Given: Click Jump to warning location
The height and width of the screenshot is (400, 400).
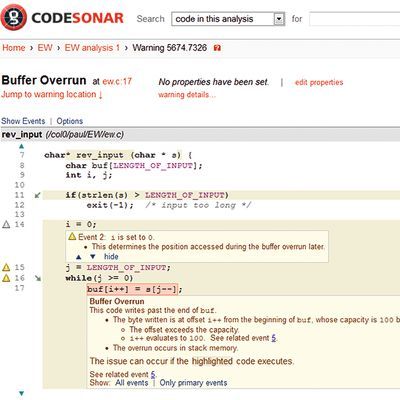Looking at the screenshot, I should 52,94.
